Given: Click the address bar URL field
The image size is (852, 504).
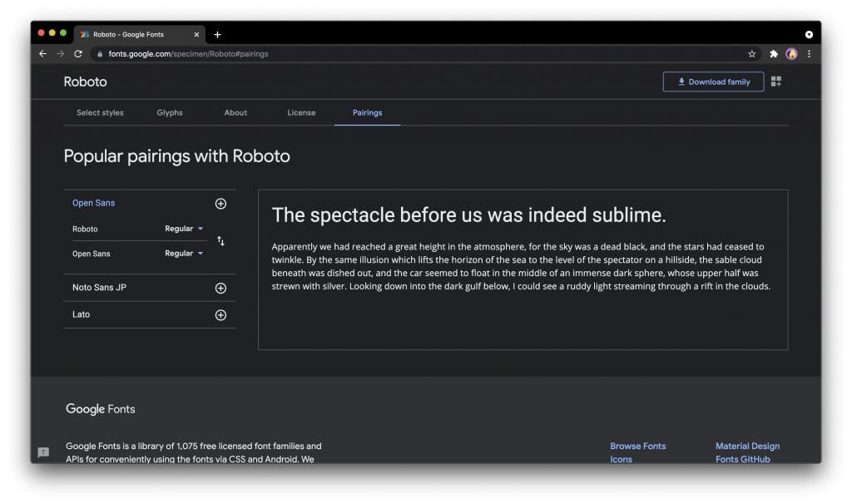Looking at the screenshot, I should coord(416,54).
